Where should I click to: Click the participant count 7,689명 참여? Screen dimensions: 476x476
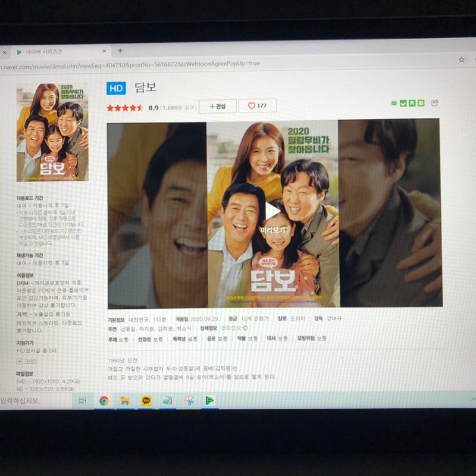coord(178,108)
